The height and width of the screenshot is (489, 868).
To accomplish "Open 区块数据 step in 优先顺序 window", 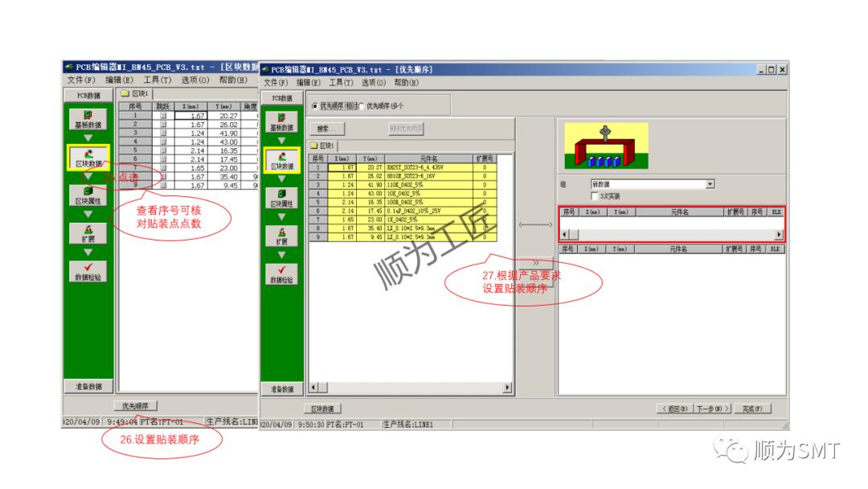I will coord(282,160).
